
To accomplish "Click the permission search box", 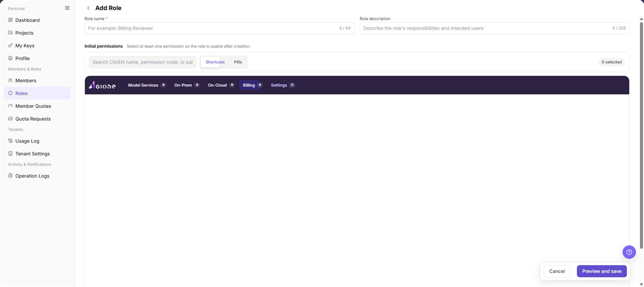I will [x=142, y=62].
